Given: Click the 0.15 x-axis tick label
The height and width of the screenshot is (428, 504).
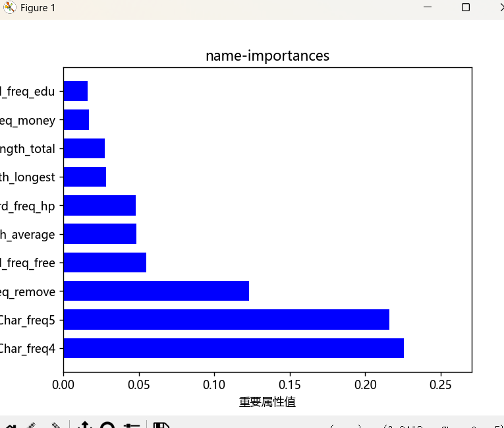Looking at the screenshot, I should (290, 384).
